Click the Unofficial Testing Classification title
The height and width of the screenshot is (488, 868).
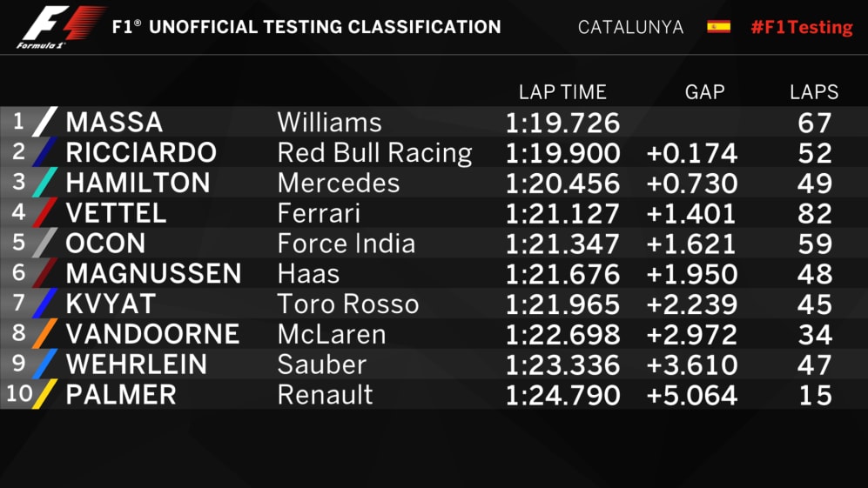(306, 27)
